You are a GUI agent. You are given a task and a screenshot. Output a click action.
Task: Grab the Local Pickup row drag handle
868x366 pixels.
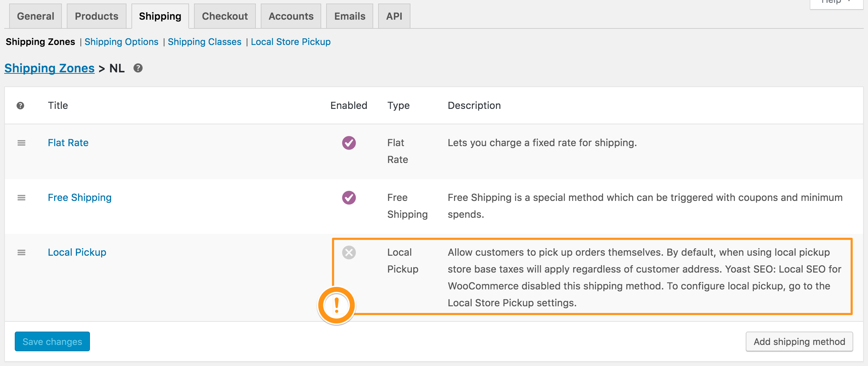[x=21, y=253]
